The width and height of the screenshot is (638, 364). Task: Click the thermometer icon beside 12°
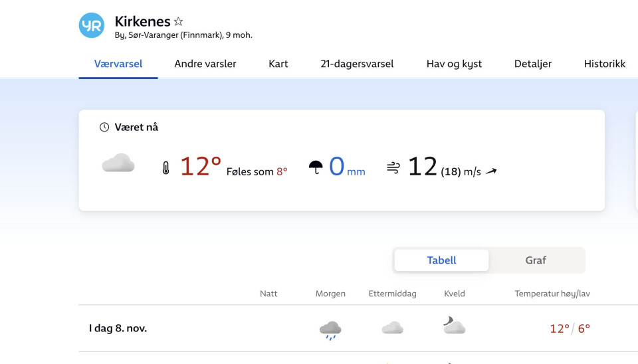pos(165,168)
